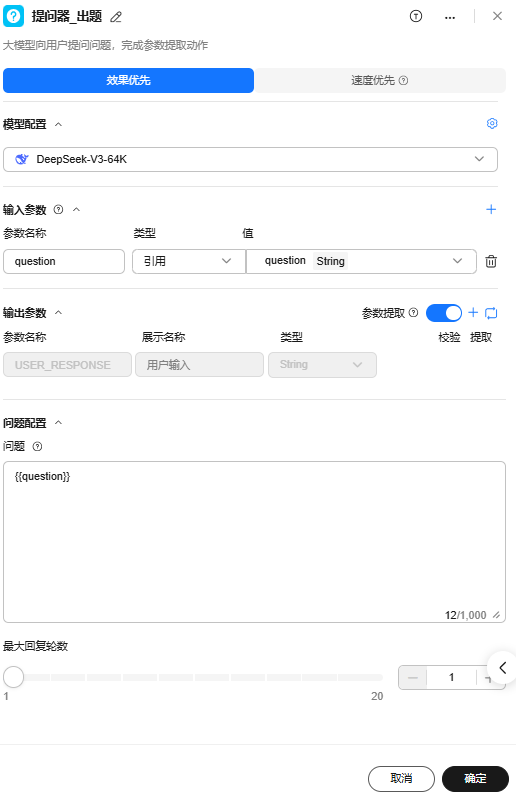Open model settings gear icon

(x=492, y=123)
